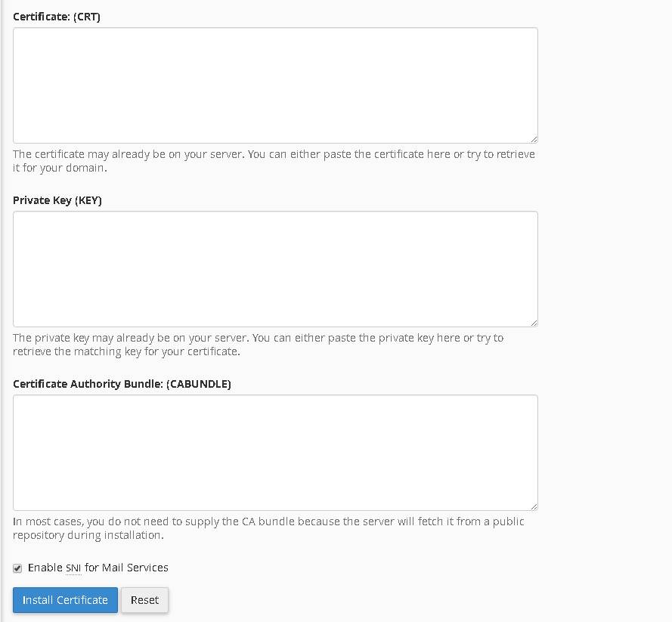This screenshot has height=622, width=672.
Task: Click the CA bundle help text paragraph
Action: coord(268,528)
